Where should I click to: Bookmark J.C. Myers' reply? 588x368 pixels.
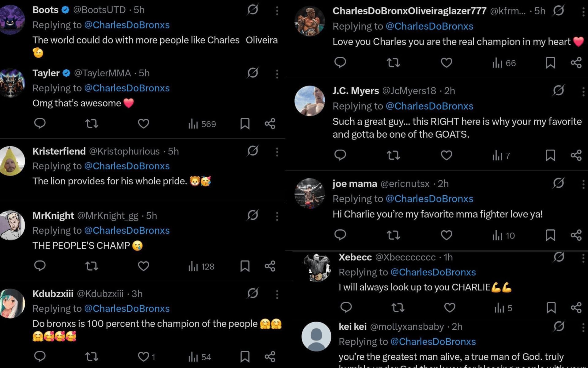coord(550,155)
